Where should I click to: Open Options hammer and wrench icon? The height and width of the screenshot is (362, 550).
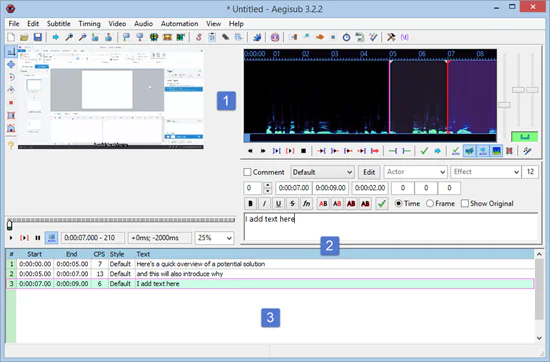coord(391,37)
